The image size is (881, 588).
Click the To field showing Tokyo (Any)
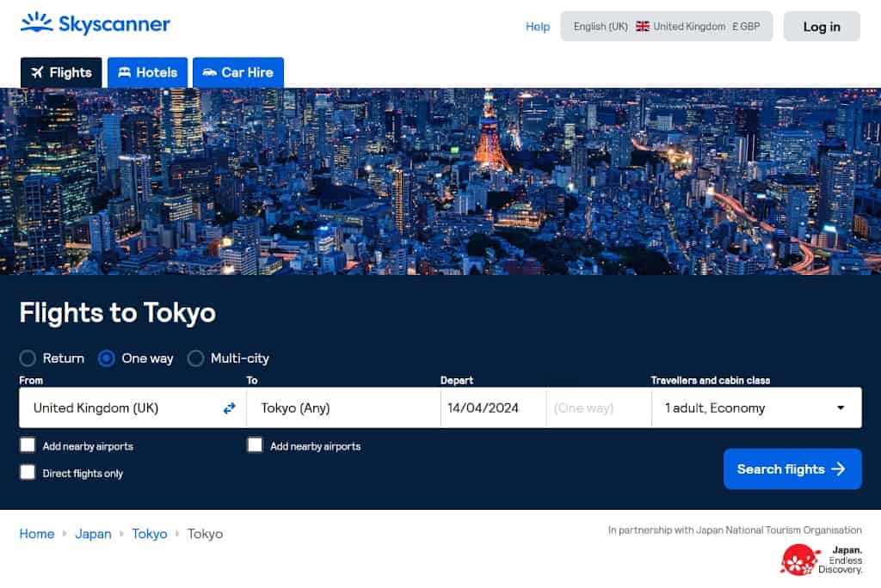(343, 407)
